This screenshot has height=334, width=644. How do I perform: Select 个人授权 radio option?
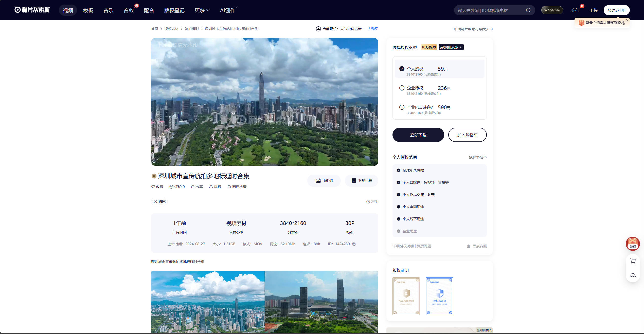tap(402, 69)
